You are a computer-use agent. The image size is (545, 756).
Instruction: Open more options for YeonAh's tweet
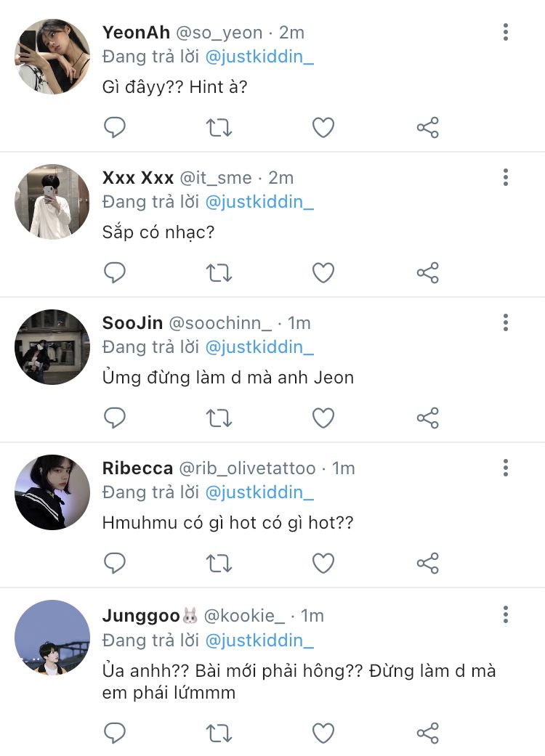click(506, 32)
